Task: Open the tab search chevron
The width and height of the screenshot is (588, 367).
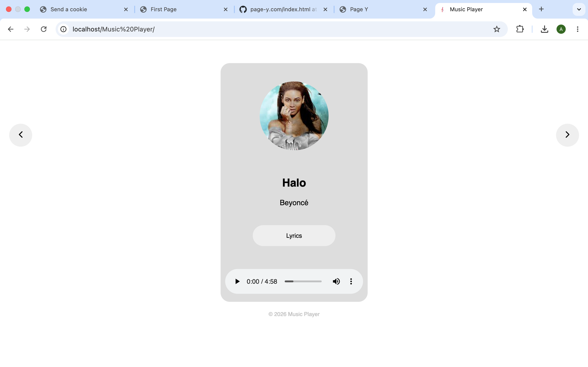Action: pos(579,9)
